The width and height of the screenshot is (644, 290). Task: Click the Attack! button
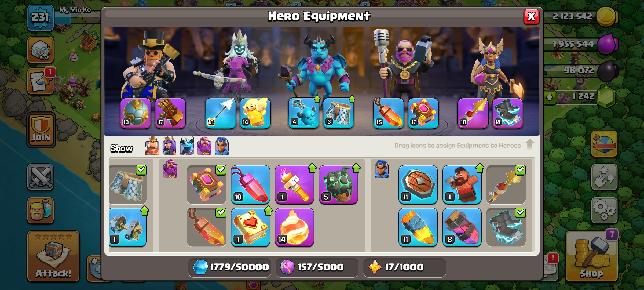point(53,256)
